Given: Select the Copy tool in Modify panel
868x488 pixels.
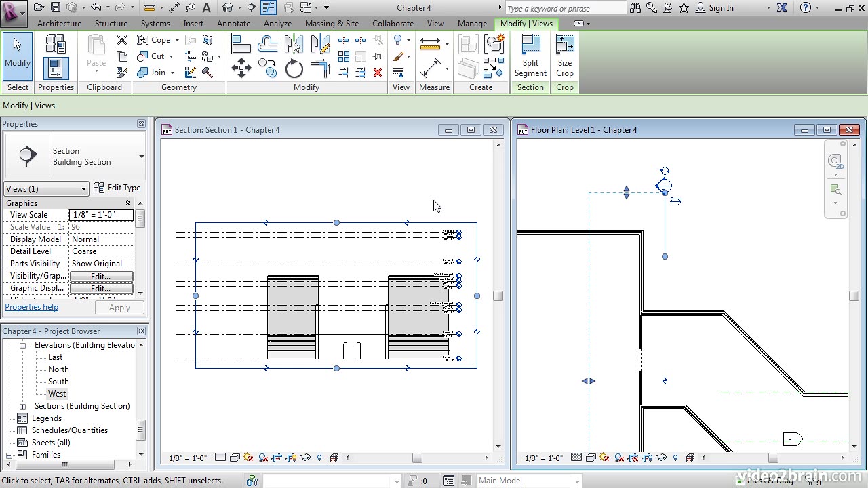Looking at the screenshot, I should pos(268,68).
